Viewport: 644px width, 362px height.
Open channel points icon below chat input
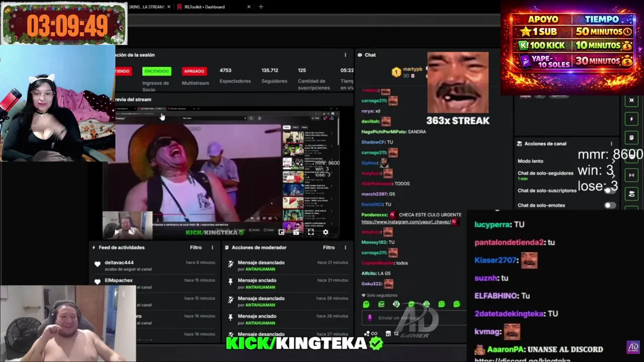pyautogui.click(x=367, y=333)
